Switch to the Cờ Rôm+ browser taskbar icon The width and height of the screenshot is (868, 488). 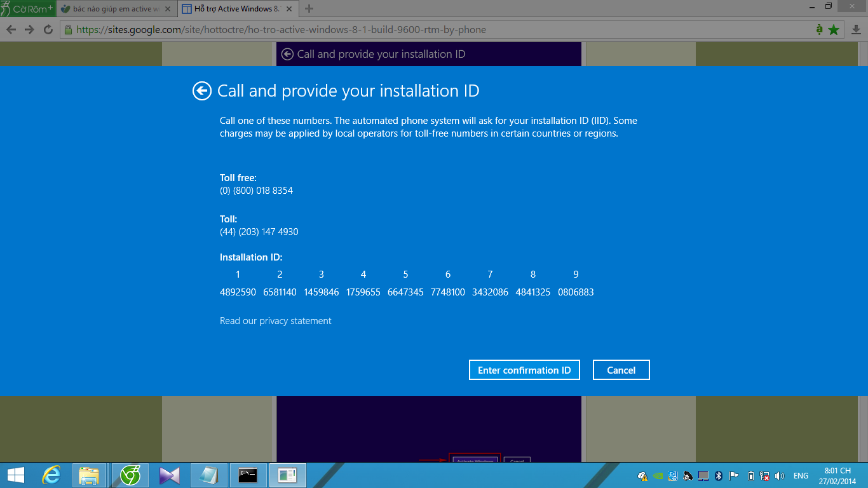[x=130, y=475]
